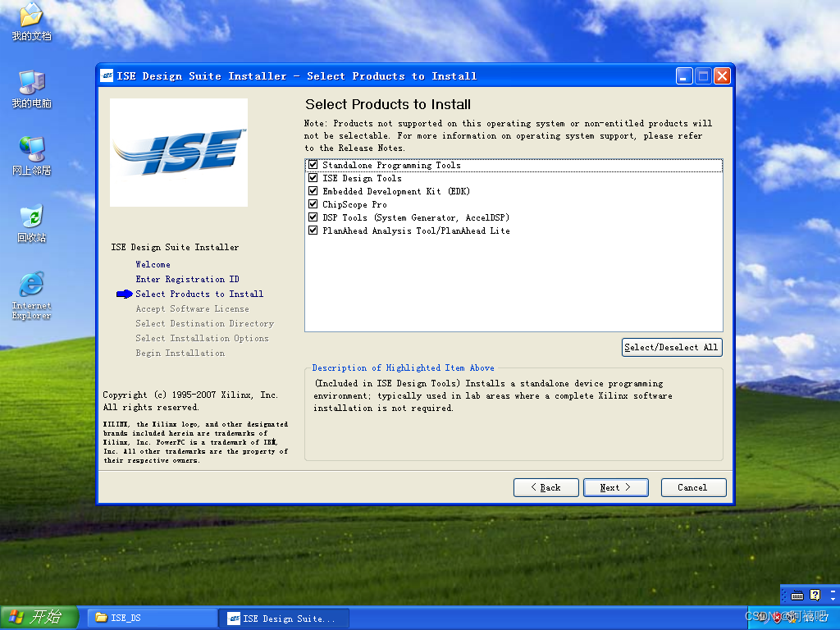This screenshot has width=840, height=630.
Task: Toggle PlanAhead Analysis Tool checkbox
Action: [313, 231]
